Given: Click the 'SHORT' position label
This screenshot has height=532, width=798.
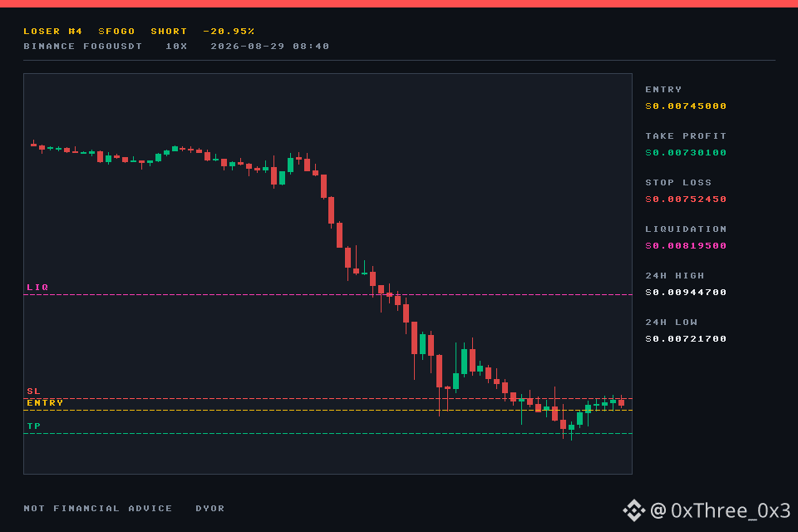Looking at the screenshot, I should point(169,32).
